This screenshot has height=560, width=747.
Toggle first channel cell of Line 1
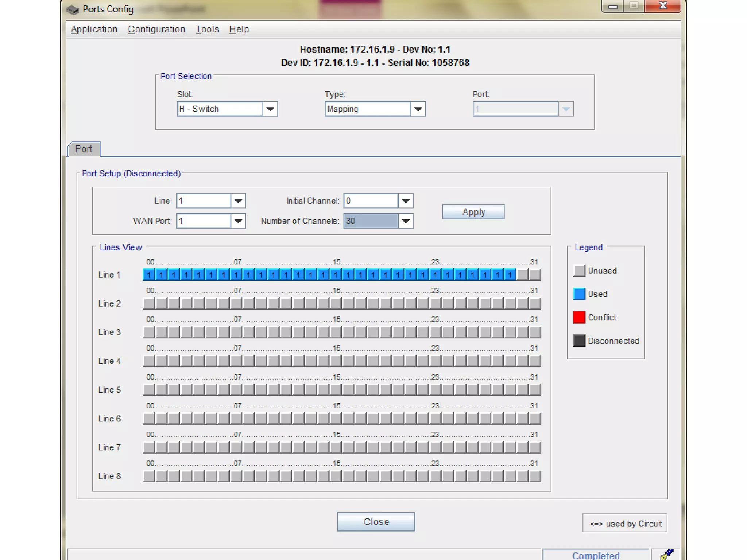click(149, 275)
